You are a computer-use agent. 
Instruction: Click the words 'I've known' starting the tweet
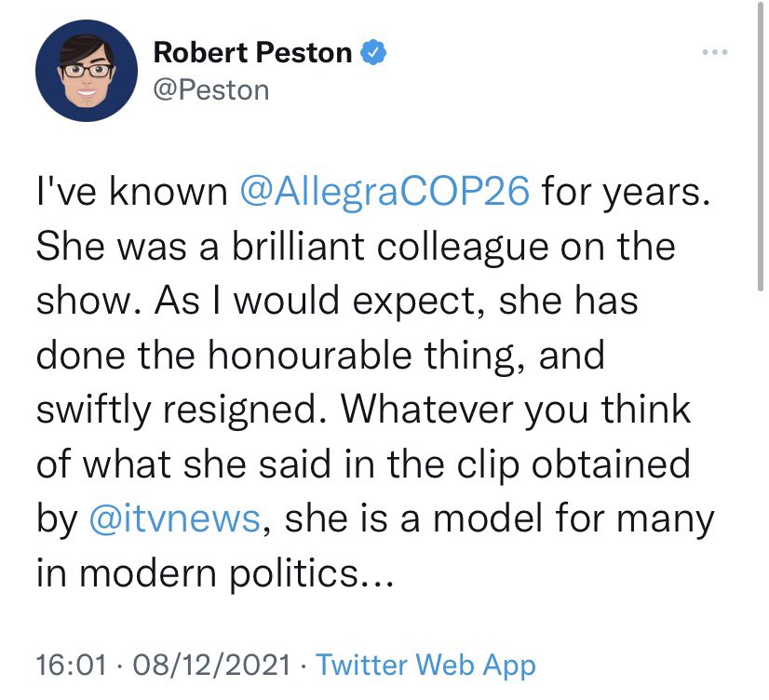point(132,191)
